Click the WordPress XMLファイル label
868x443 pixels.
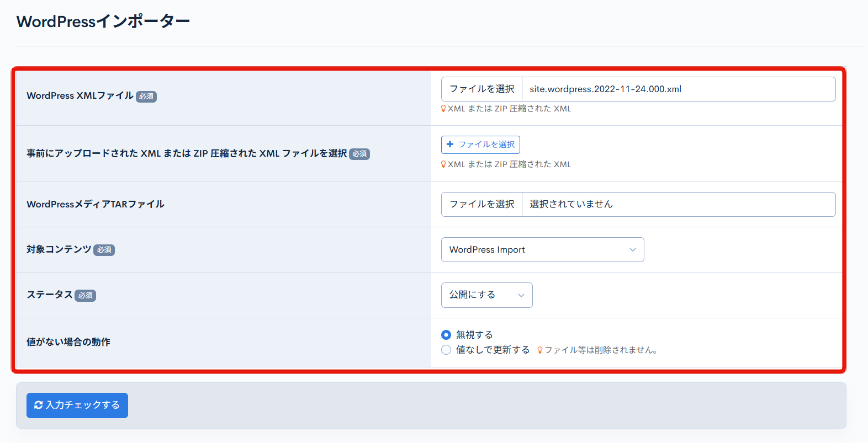[x=80, y=95]
